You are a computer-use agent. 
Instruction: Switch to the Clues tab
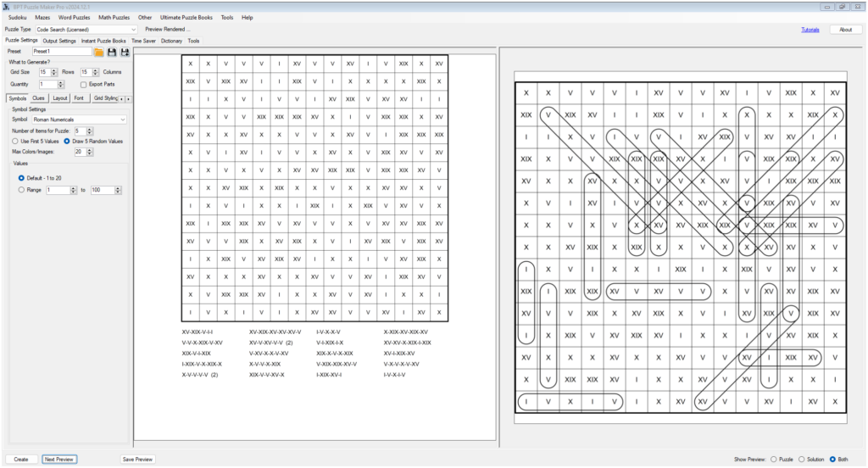[39, 98]
